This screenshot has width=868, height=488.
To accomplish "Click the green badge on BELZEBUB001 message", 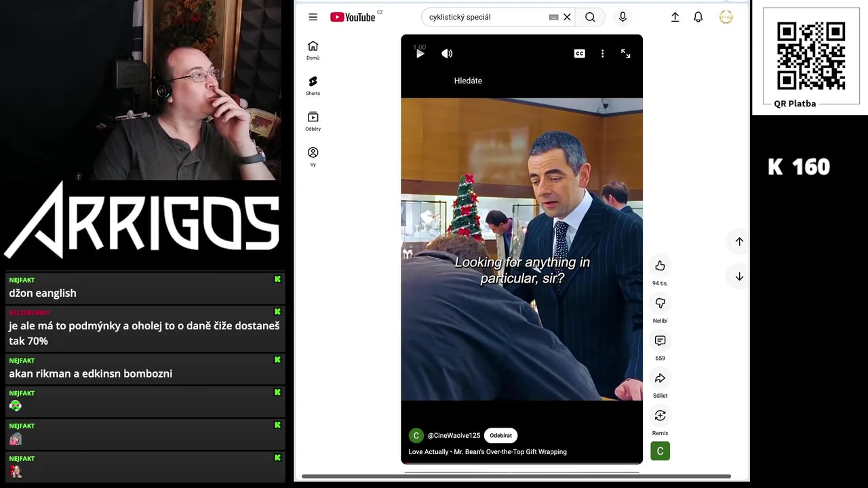I will click(x=277, y=312).
